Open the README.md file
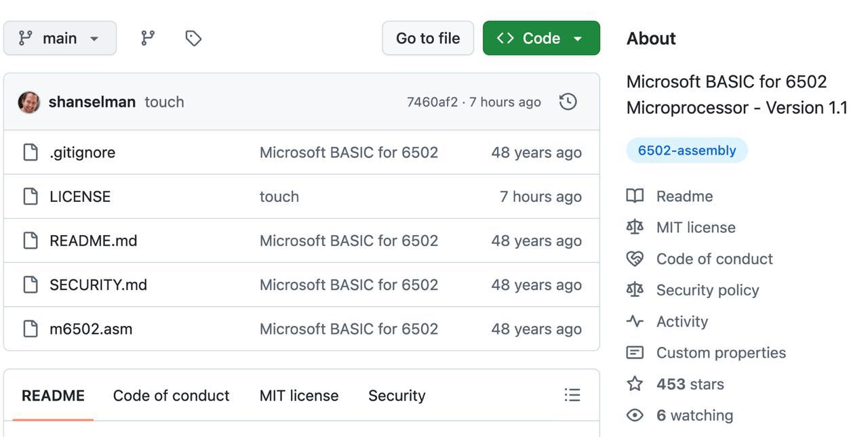Image resolution: width=868 pixels, height=437 pixels. click(94, 241)
